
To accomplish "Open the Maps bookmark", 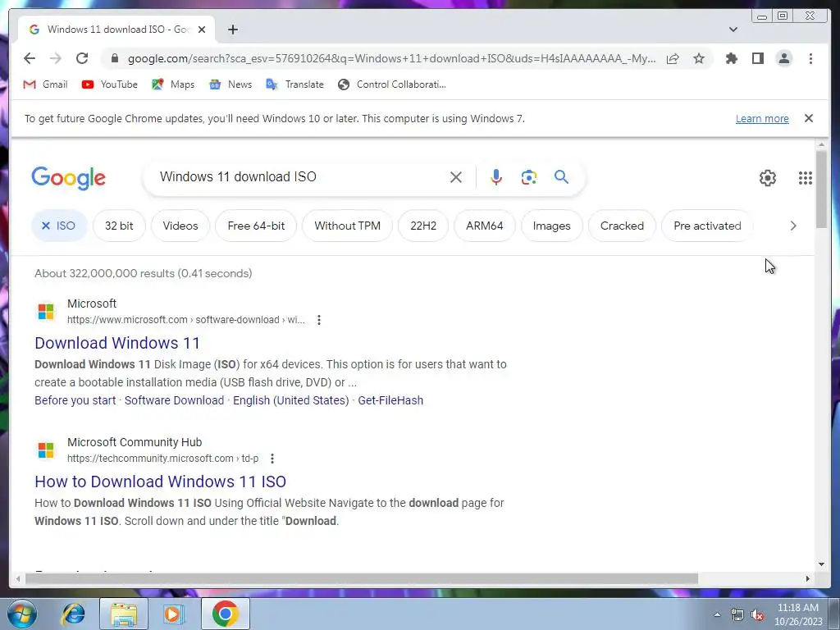I will [x=173, y=84].
